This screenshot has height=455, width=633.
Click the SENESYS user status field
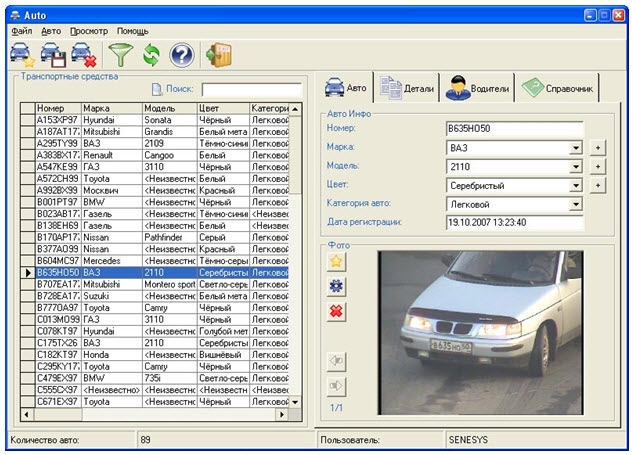point(536,440)
